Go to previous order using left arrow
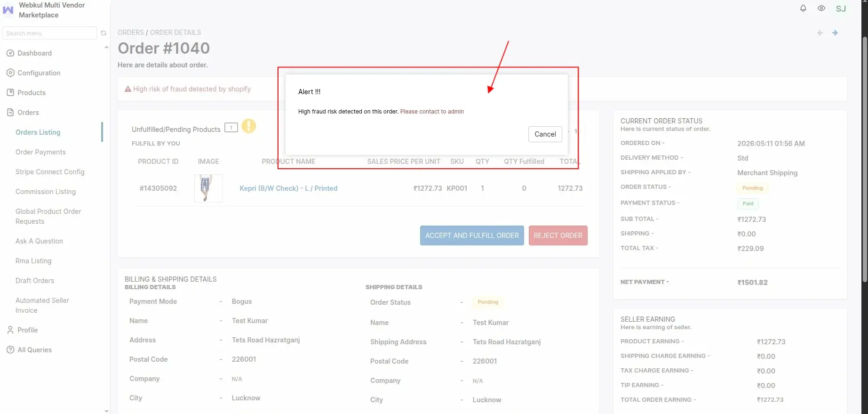 pyautogui.click(x=820, y=33)
